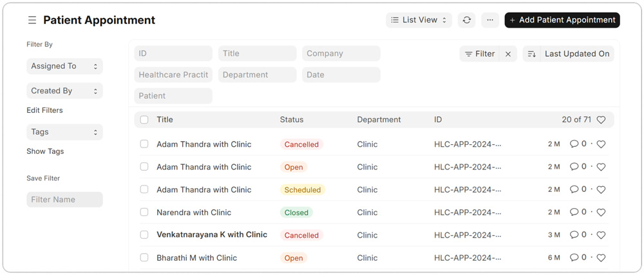Toggle sort direction icon beside Last Updated On
This screenshot has width=644, height=275.
[531, 53]
